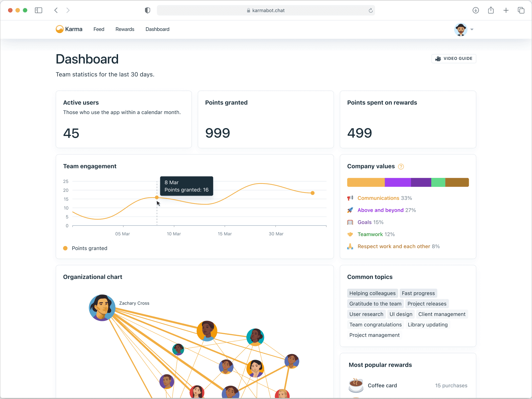Click the 15 purchases text
This screenshot has height=399, width=532.
click(x=451, y=385)
